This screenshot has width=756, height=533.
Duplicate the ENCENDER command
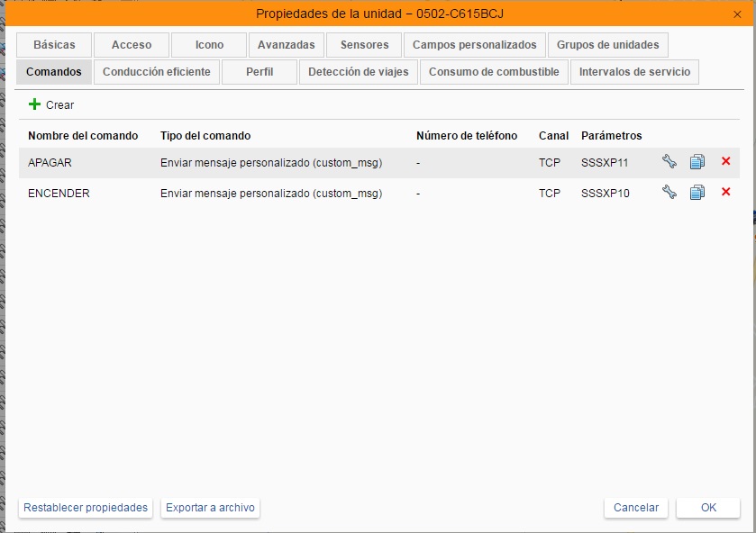click(697, 193)
